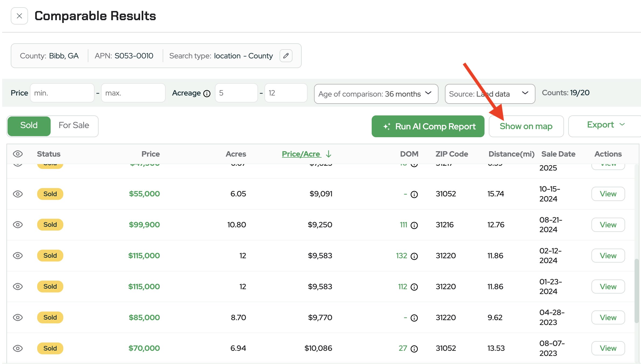
Task: Toggle visibility eye for the $55,000 sold row
Action: tap(18, 194)
